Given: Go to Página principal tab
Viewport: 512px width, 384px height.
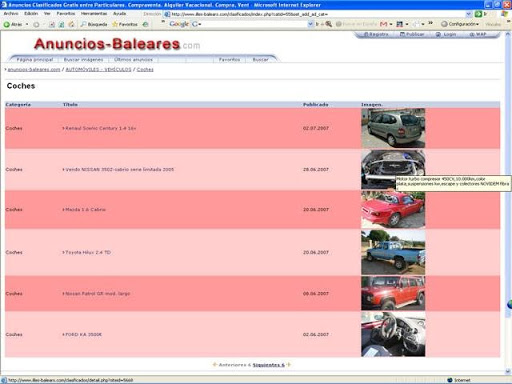Looking at the screenshot, I should [35, 60].
